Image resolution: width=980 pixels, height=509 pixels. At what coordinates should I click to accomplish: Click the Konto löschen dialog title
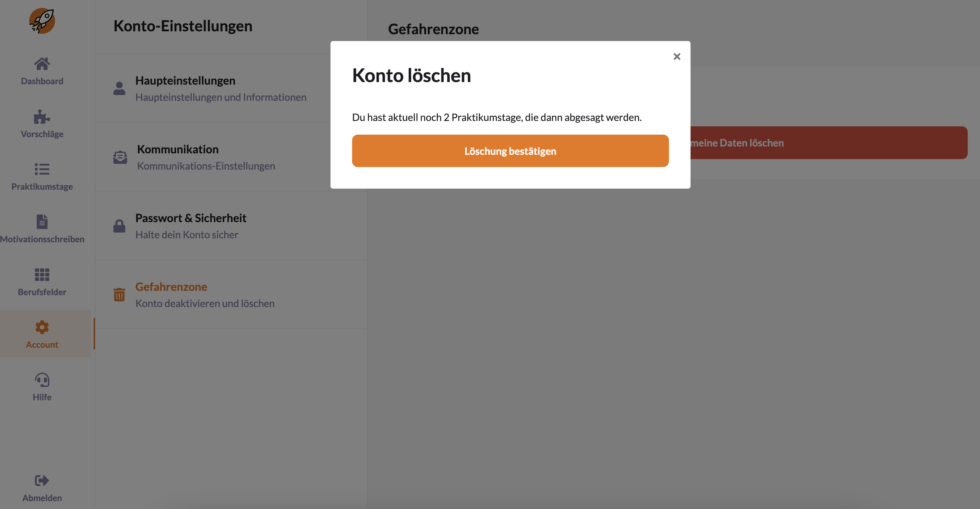411,75
